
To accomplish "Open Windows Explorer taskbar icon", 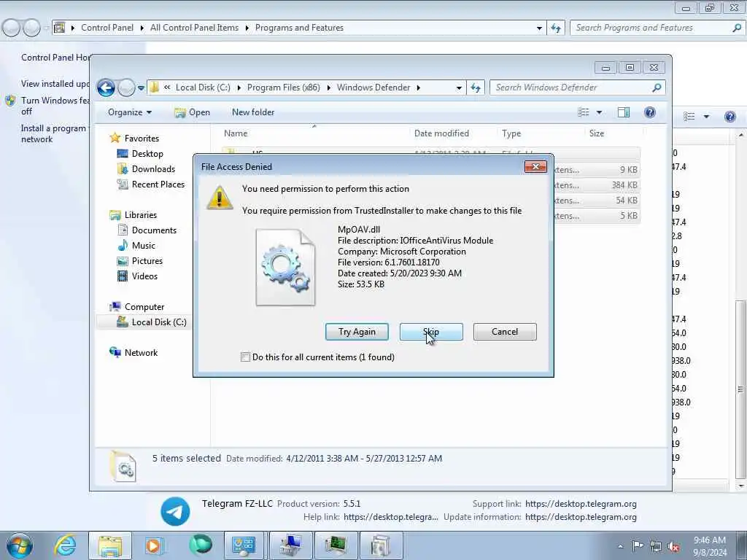I will [x=110, y=545].
